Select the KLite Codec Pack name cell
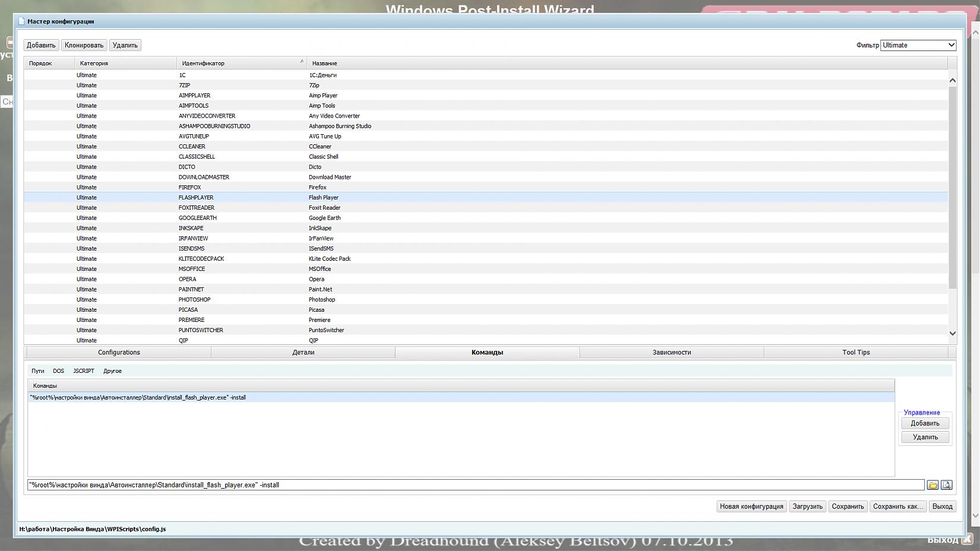The image size is (980, 551). [330, 259]
